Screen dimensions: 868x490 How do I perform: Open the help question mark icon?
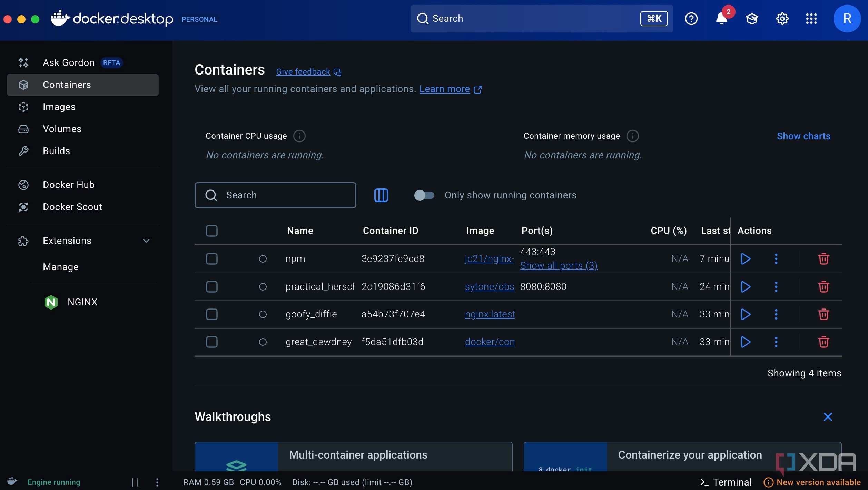691,19
